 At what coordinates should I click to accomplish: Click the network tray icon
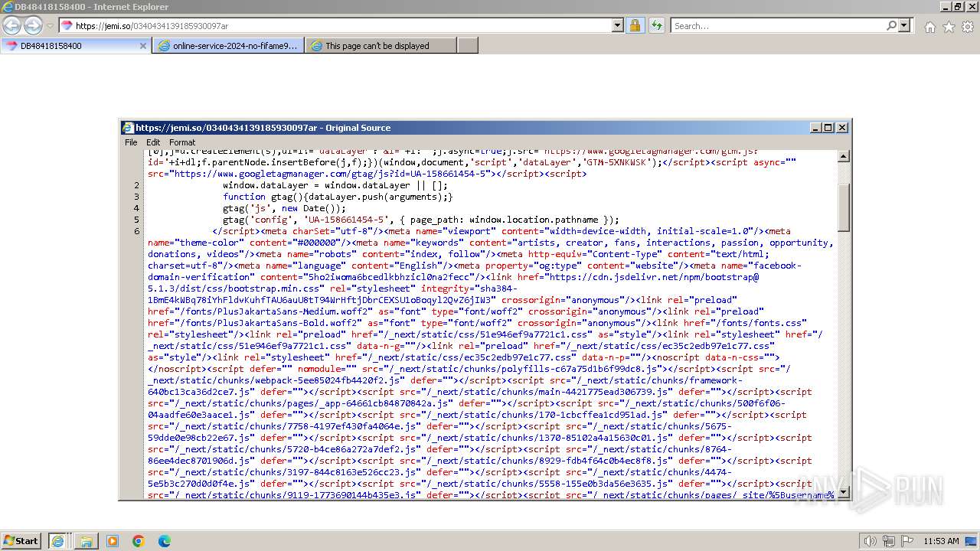(x=889, y=541)
